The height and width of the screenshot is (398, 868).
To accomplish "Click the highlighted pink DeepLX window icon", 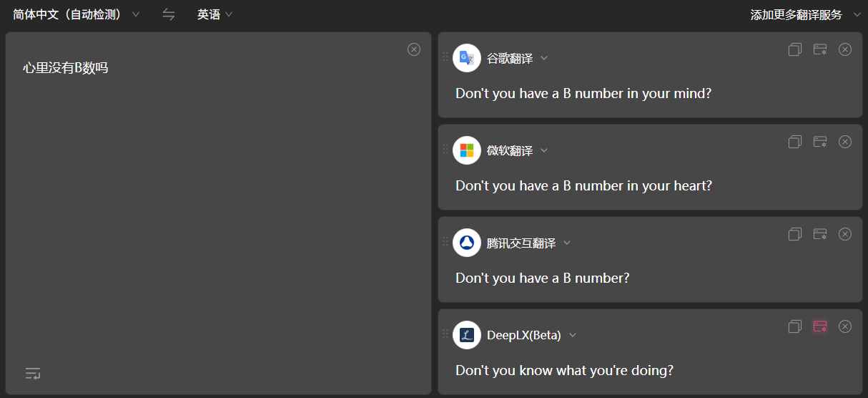I will coord(820,326).
